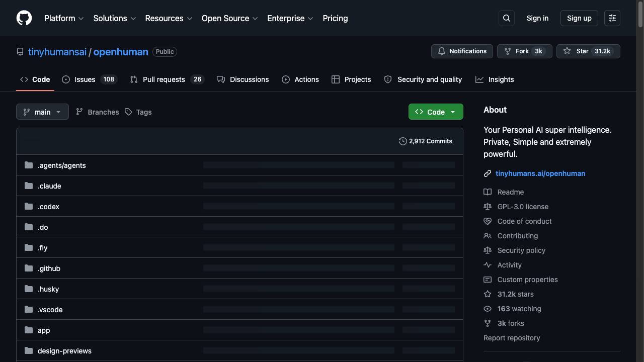The height and width of the screenshot is (362, 644).
Task: Click the history clock icon by Commits
Action: click(x=403, y=141)
